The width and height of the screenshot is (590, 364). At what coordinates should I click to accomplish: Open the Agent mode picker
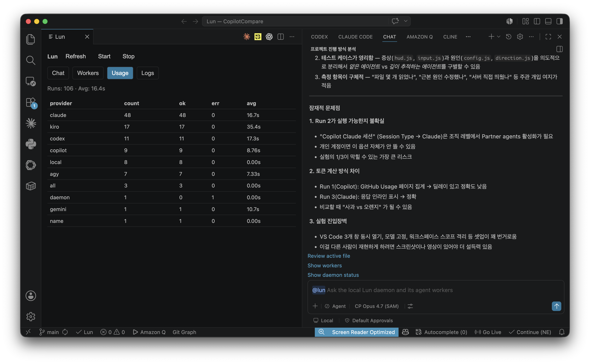tap(335, 306)
